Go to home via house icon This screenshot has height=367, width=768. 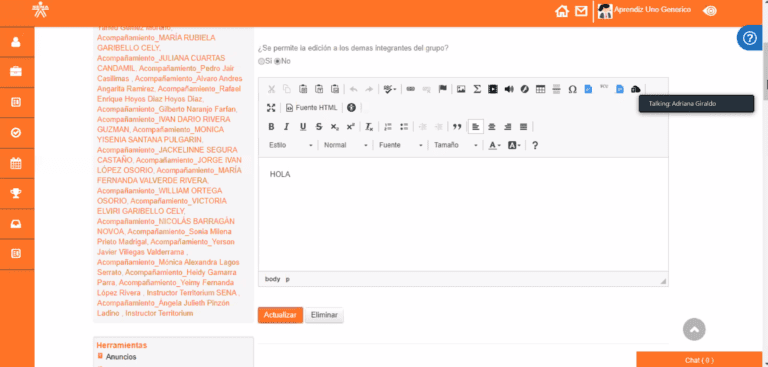[561, 11]
